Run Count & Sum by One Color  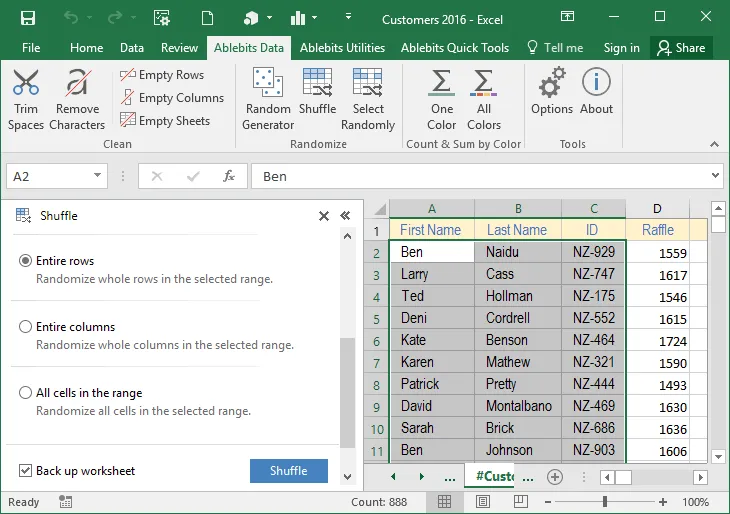(x=441, y=99)
